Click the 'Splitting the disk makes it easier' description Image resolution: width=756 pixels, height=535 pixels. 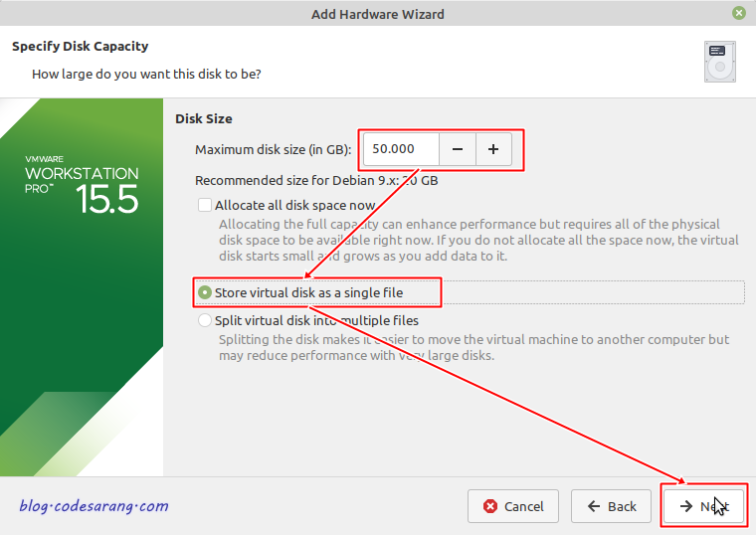(x=473, y=347)
